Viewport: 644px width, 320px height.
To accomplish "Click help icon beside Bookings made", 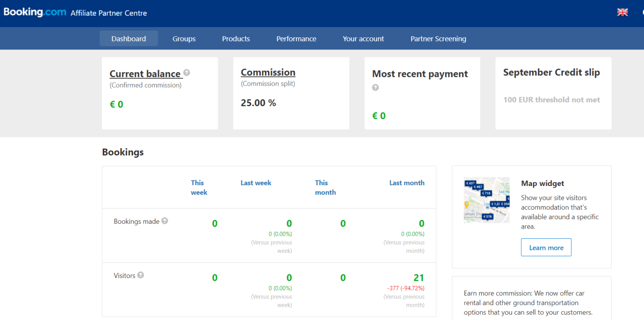I will 165,221.
